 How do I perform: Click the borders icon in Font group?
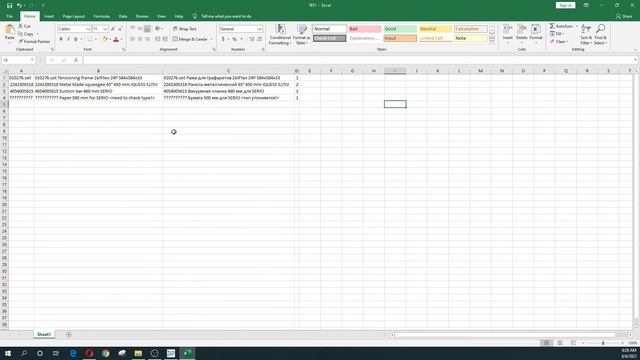90,39
